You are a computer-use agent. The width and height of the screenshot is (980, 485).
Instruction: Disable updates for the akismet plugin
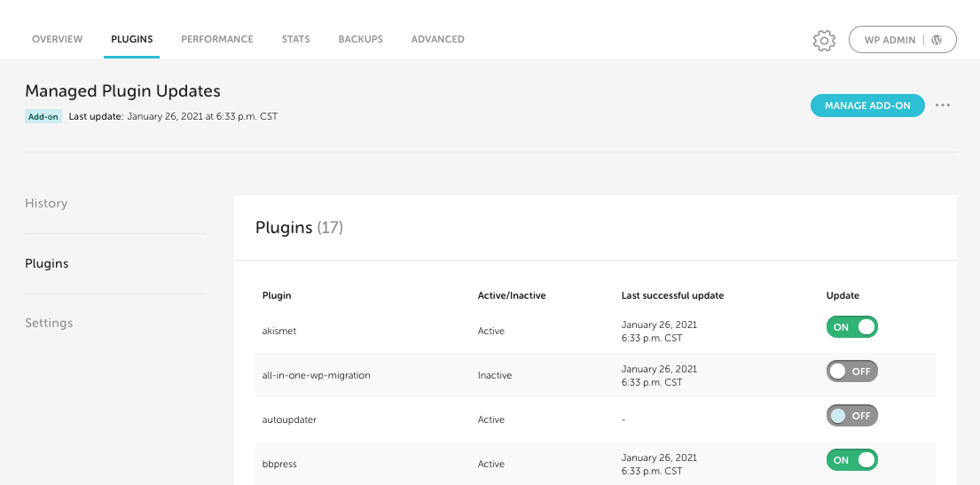point(851,327)
